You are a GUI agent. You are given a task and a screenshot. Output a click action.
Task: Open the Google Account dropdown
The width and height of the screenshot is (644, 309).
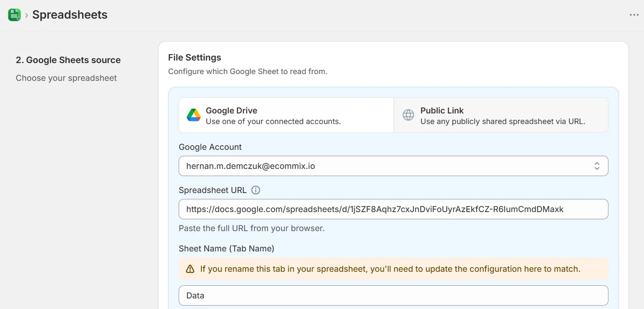[393, 166]
